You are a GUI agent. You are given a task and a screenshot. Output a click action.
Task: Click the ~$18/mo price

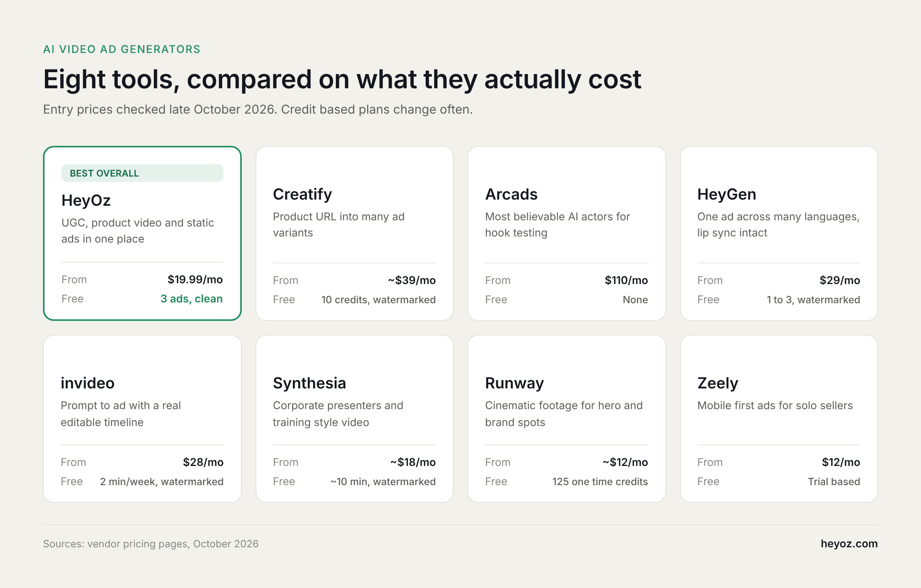413,462
